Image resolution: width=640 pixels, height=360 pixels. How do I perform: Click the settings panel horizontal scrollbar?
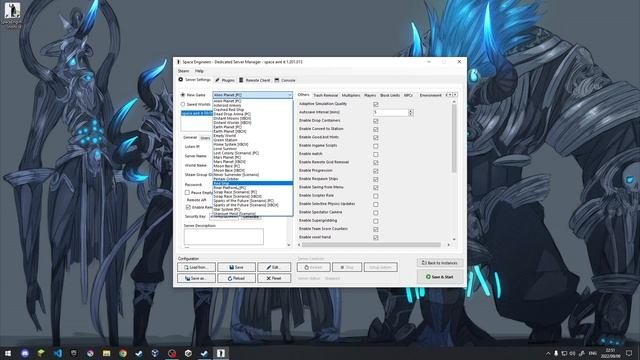click(x=371, y=245)
